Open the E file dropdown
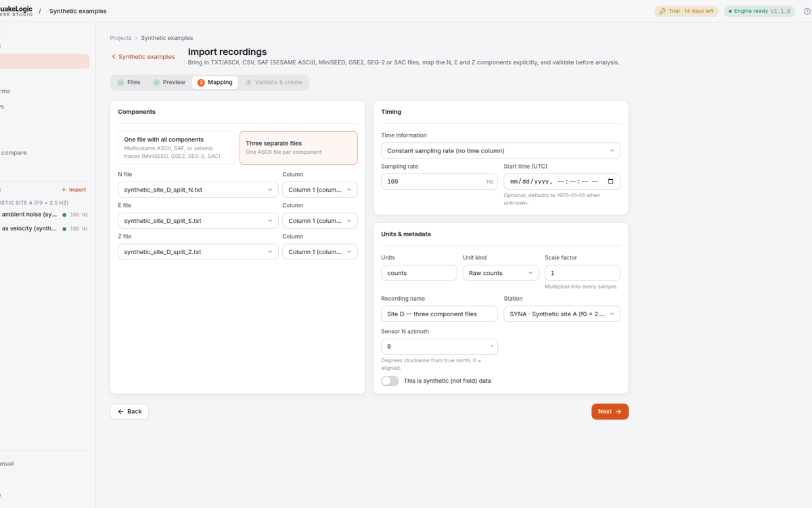Viewport: 812px width, 508px height. tap(198, 221)
